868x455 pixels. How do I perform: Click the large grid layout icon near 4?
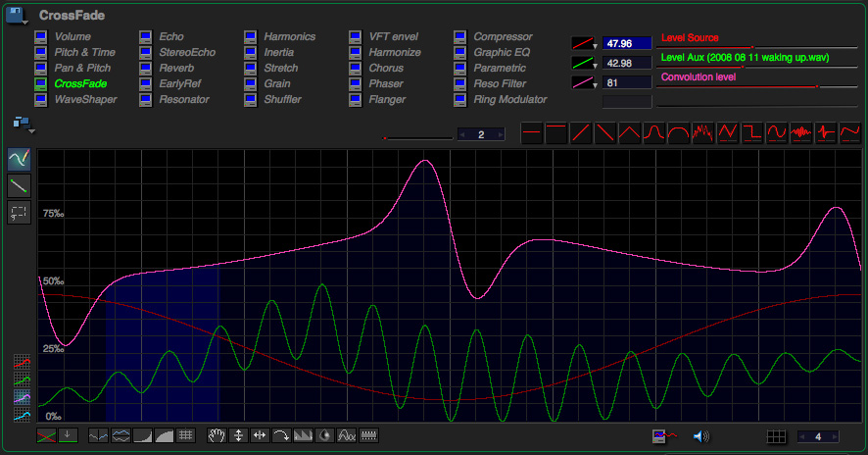[776, 436]
